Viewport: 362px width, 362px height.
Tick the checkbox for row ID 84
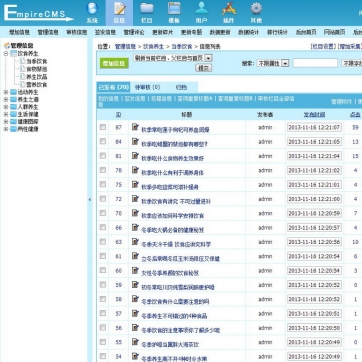click(x=103, y=141)
